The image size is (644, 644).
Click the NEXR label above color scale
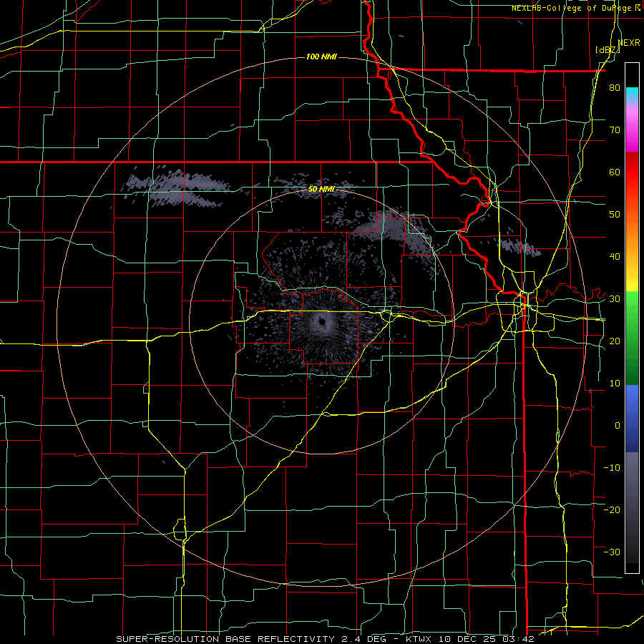pos(629,42)
